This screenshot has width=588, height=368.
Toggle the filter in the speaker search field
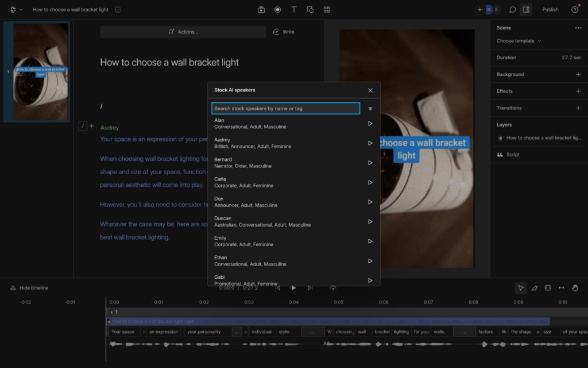369,109
